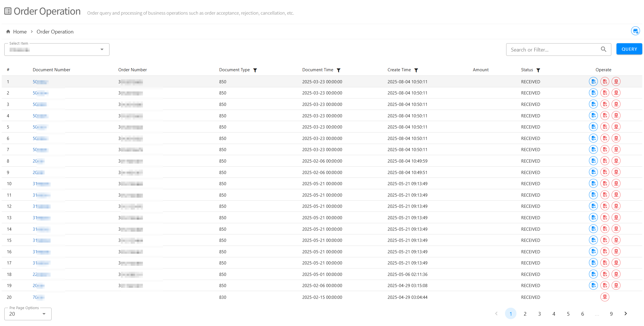644x326 pixels.
Task: Go to page 2
Action: [525, 314]
